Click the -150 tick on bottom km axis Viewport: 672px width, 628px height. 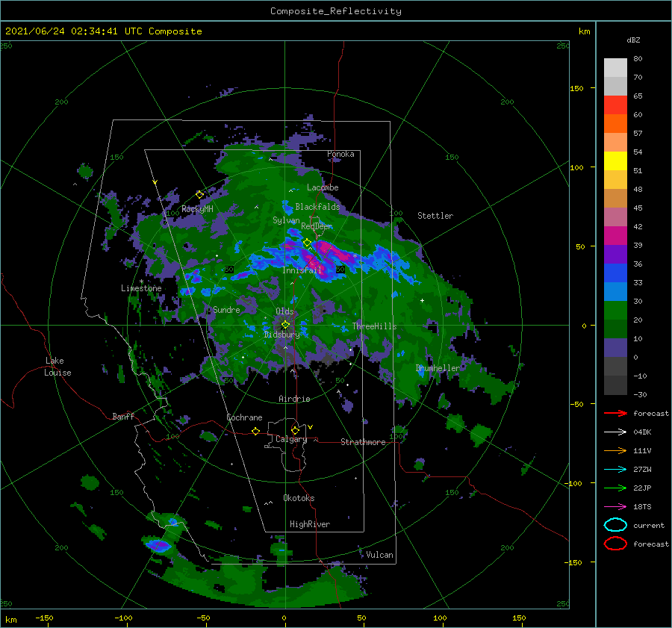tap(45, 618)
